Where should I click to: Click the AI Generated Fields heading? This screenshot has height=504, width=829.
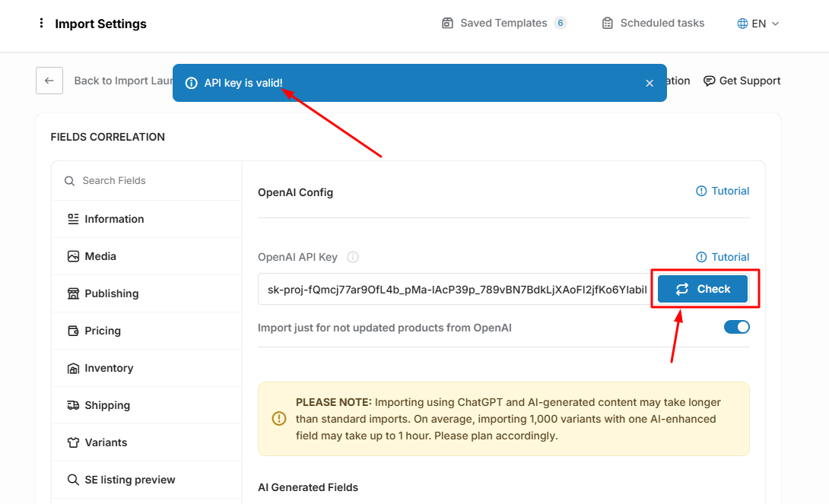(308, 487)
